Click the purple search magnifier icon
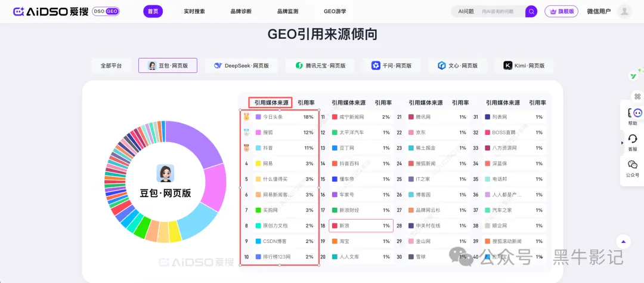The image size is (644, 283). coord(531,11)
